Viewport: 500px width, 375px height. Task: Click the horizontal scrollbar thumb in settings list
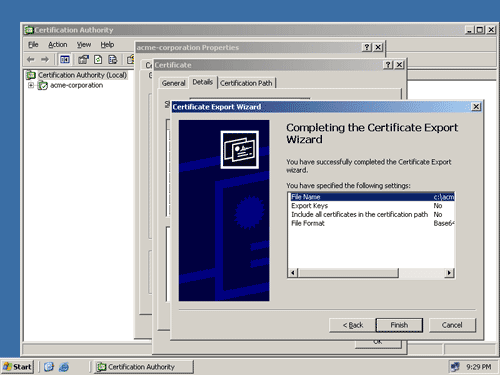click(348, 273)
